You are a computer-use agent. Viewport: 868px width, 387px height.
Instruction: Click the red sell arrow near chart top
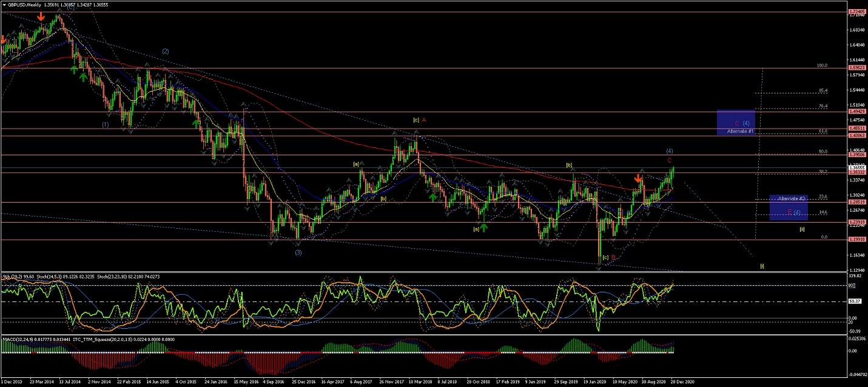pos(40,16)
